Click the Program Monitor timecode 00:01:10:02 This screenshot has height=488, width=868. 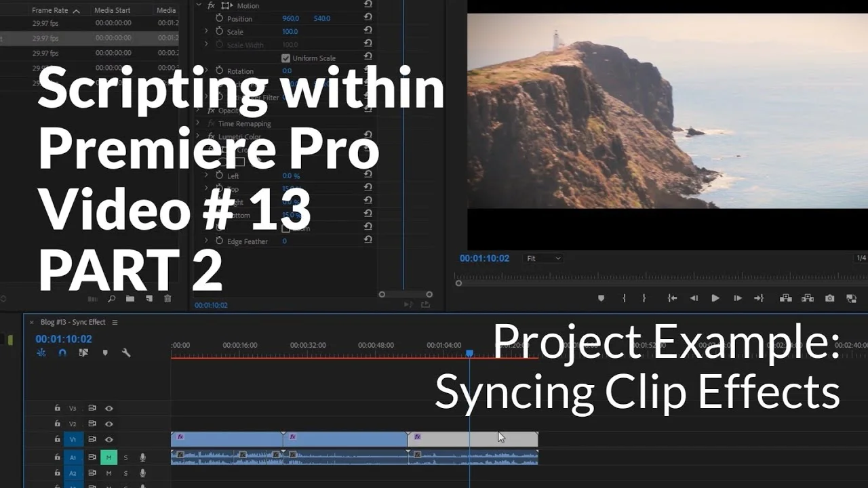(x=484, y=258)
